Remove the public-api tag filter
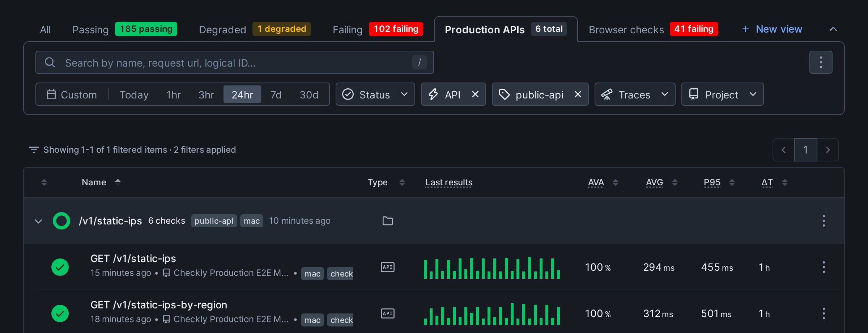 pos(578,94)
